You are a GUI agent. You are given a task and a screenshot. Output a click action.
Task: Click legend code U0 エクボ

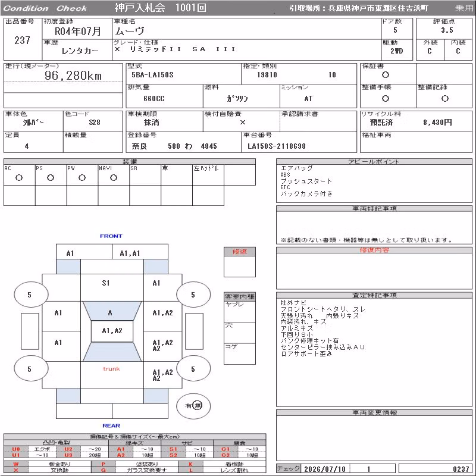(x=30, y=449)
